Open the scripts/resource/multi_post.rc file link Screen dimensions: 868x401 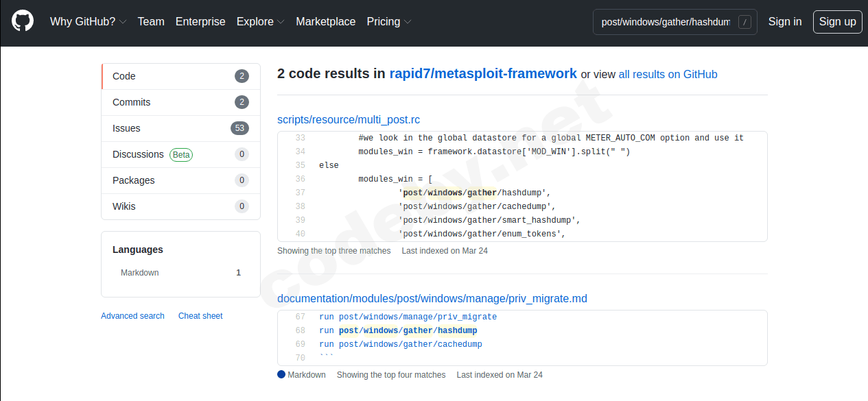[349, 119]
